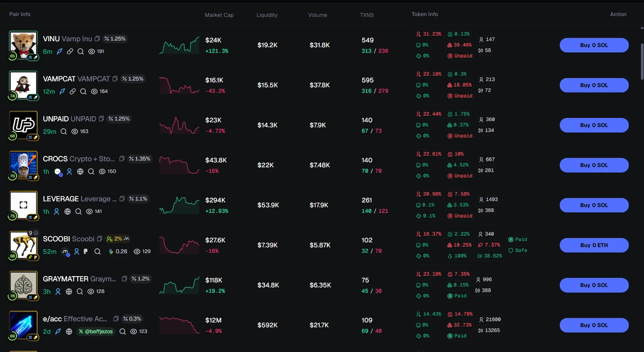This screenshot has height=352, width=644.
Task: Search the e/acc token via magnifier icon
Action: click(x=122, y=332)
